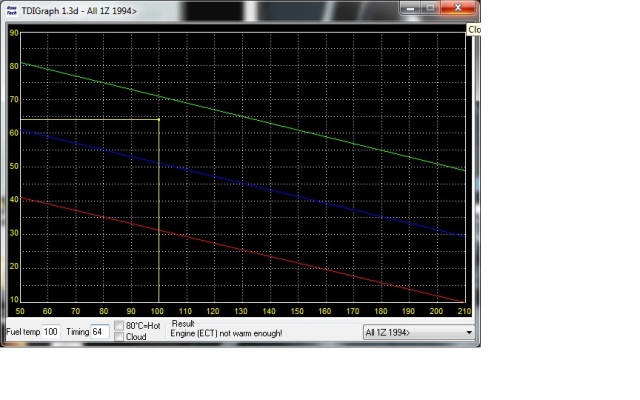Click the Fuel temp label

22,331
